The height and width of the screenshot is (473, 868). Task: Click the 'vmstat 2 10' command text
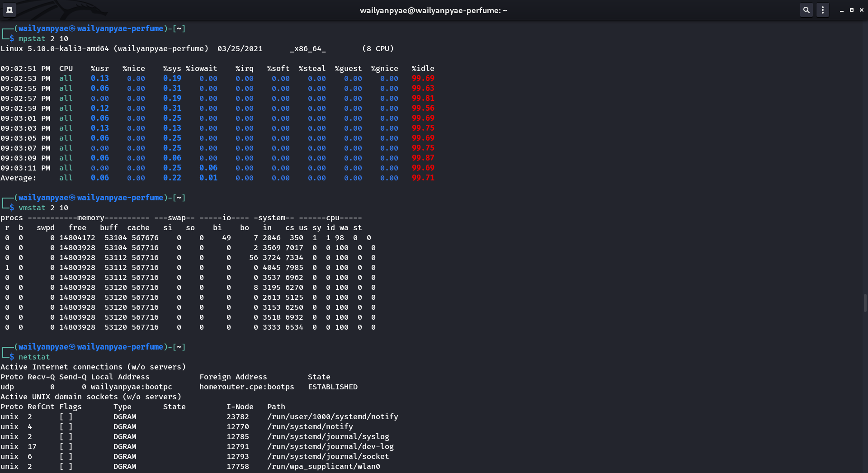point(43,208)
